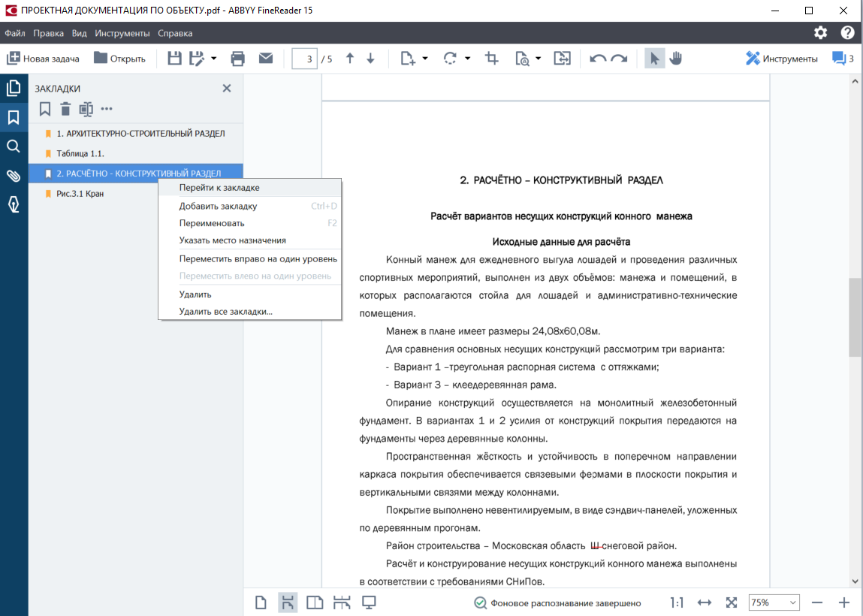Switch to two-page view layout

coord(315,602)
